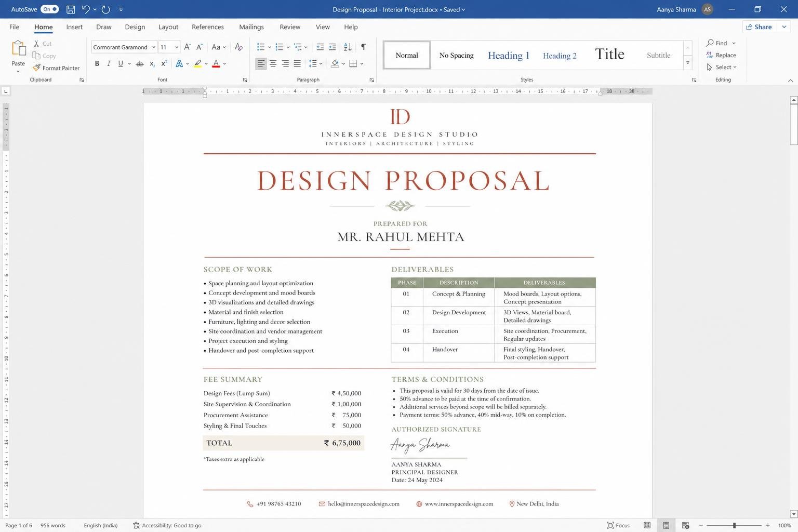The width and height of the screenshot is (798, 532).
Task: Toggle align left button
Action: pos(261,63)
